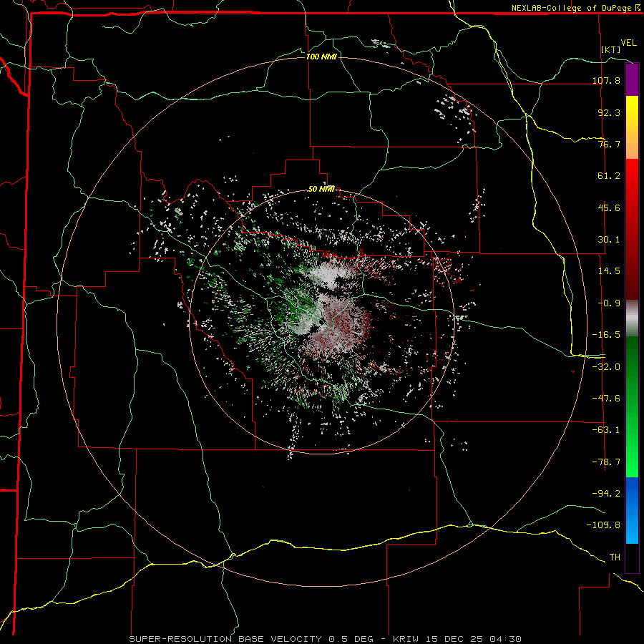Viewport: 644px width, 644px height.
Task: Click the yellow-orange segment of velocity color bar
Action: tap(632, 127)
